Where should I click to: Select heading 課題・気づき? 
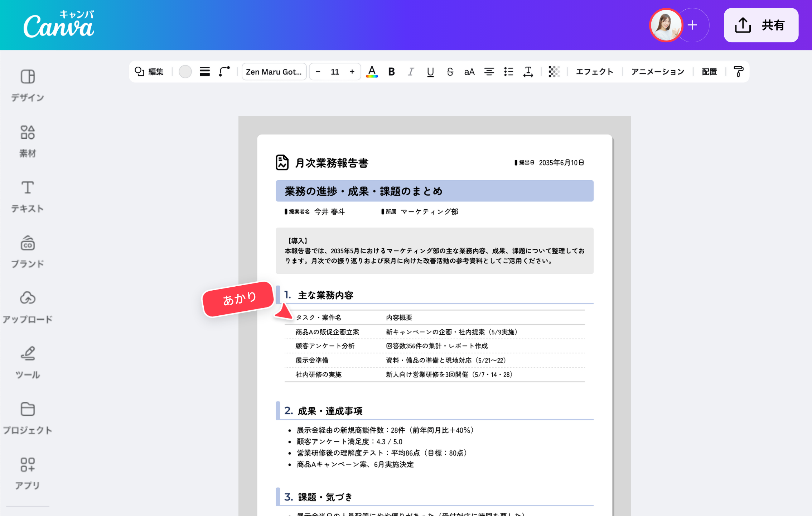coord(325,497)
